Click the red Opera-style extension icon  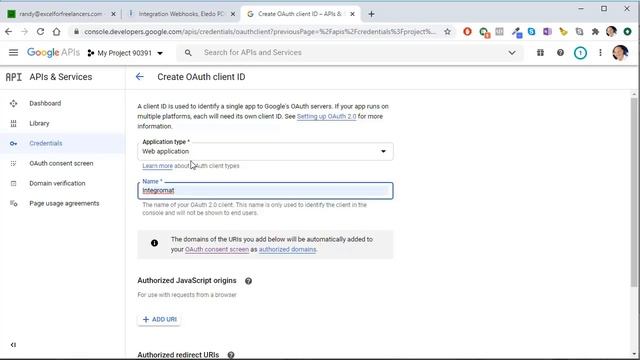coord(467,31)
